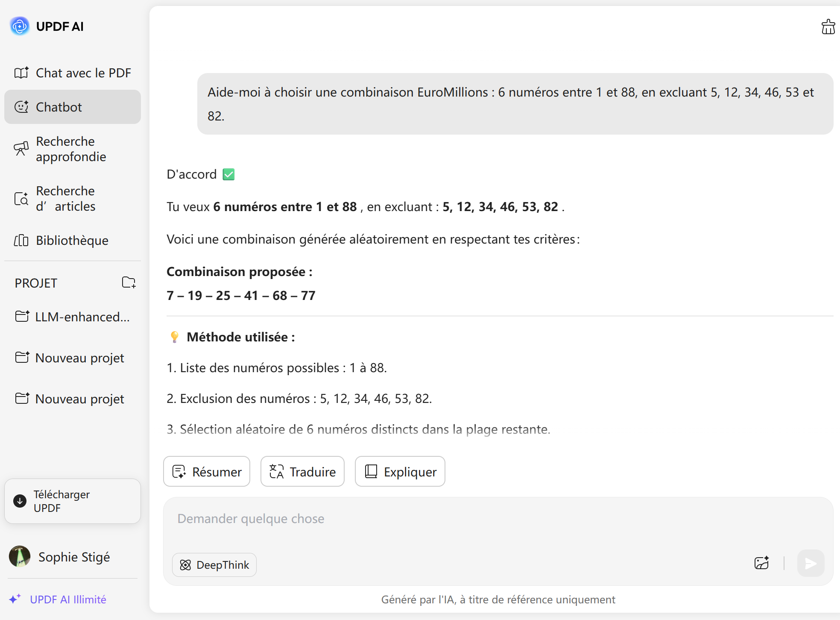Image resolution: width=840 pixels, height=620 pixels.
Task: Click the UPDF AI logo icon
Action: coord(20,26)
